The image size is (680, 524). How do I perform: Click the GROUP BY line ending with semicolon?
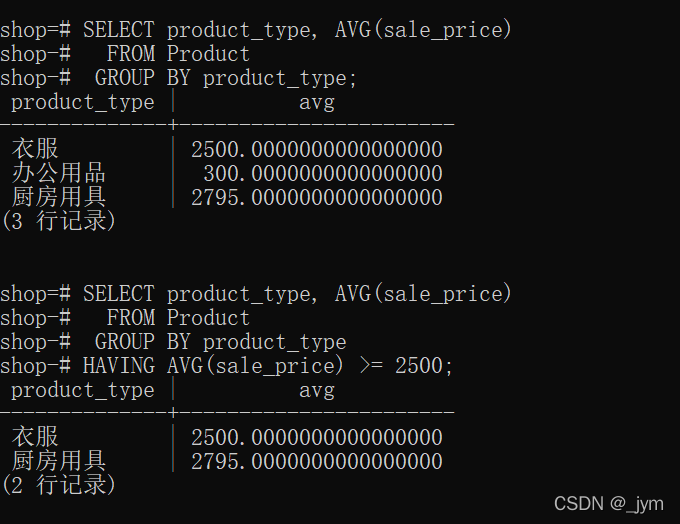point(225,78)
